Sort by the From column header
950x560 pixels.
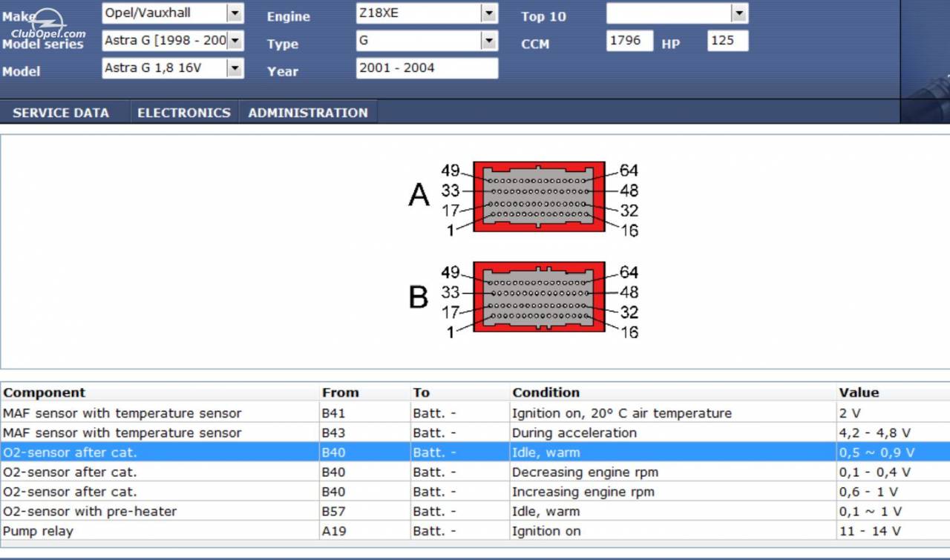[x=364, y=392]
